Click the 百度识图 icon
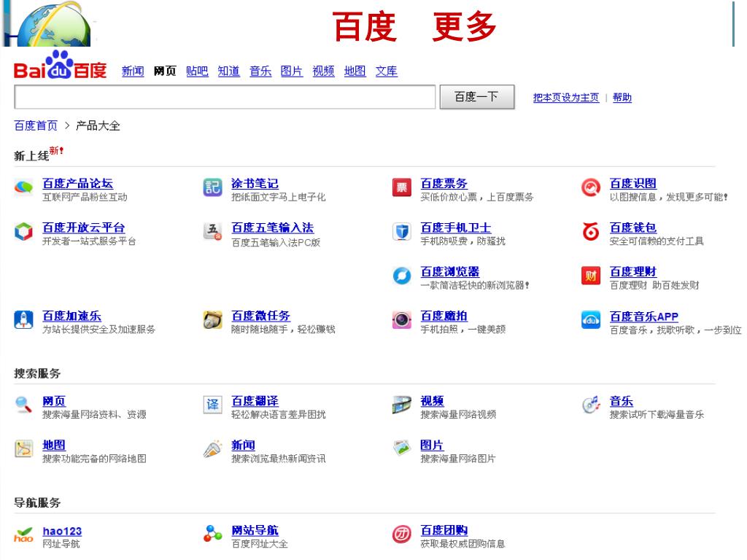The width and height of the screenshot is (747, 560). pos(591,187)
